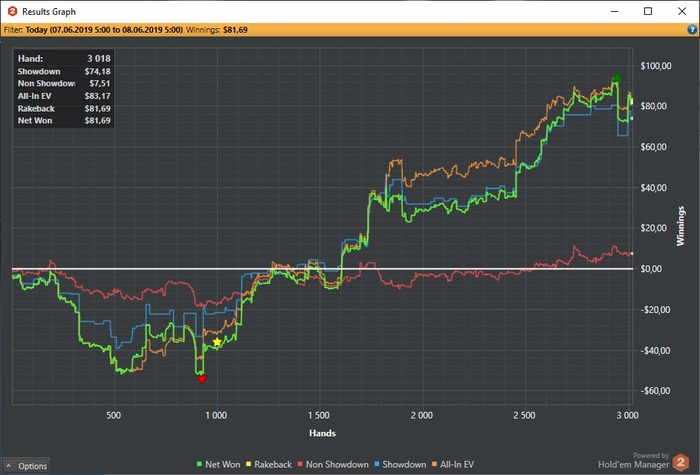Open the help icon in the filter bar
The width and height of the screenshot is (700, 475).
pos(692,30)
